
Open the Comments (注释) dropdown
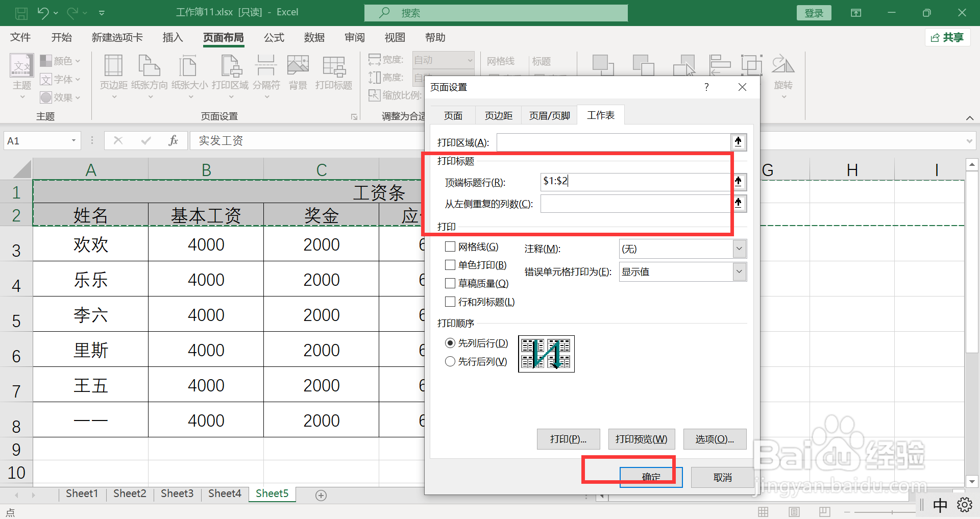tap(739, 249)
